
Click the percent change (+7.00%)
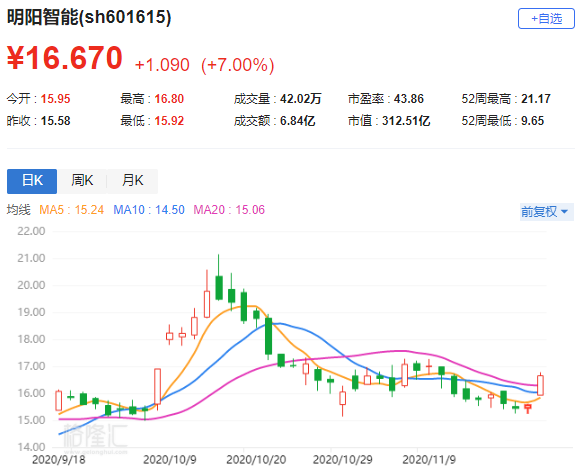pos(238,65)
